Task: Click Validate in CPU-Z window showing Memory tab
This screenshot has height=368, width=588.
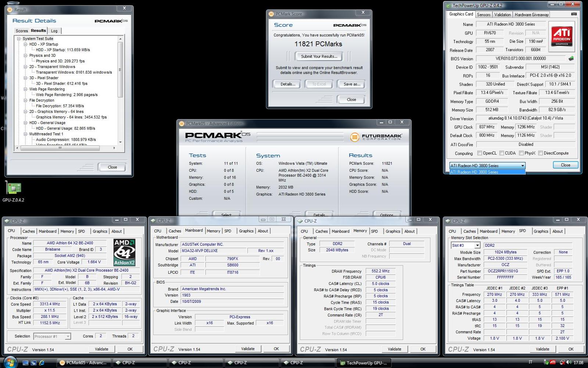Action: tap(394, 349)
